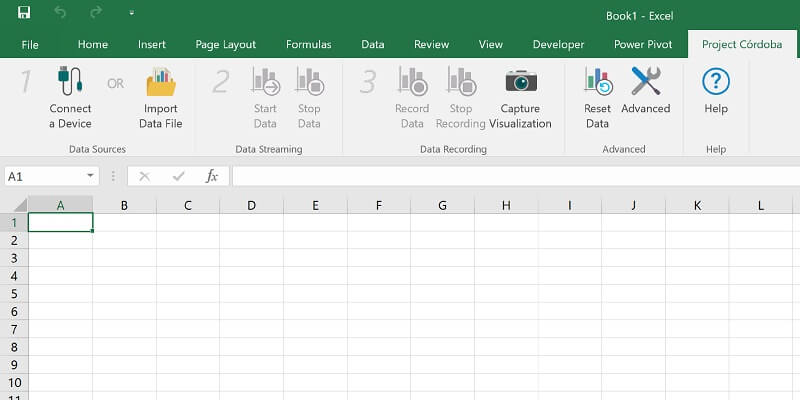
Task: Click Record Data icon
Action: coord(412,82)
